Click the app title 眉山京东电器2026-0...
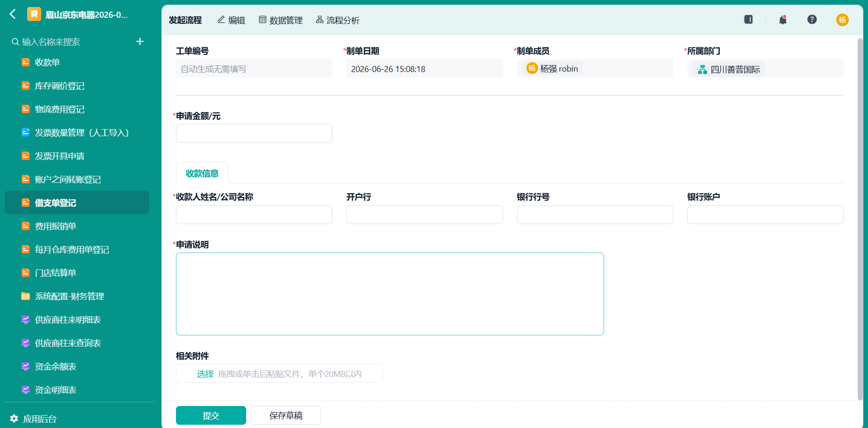 pos(87,15)
